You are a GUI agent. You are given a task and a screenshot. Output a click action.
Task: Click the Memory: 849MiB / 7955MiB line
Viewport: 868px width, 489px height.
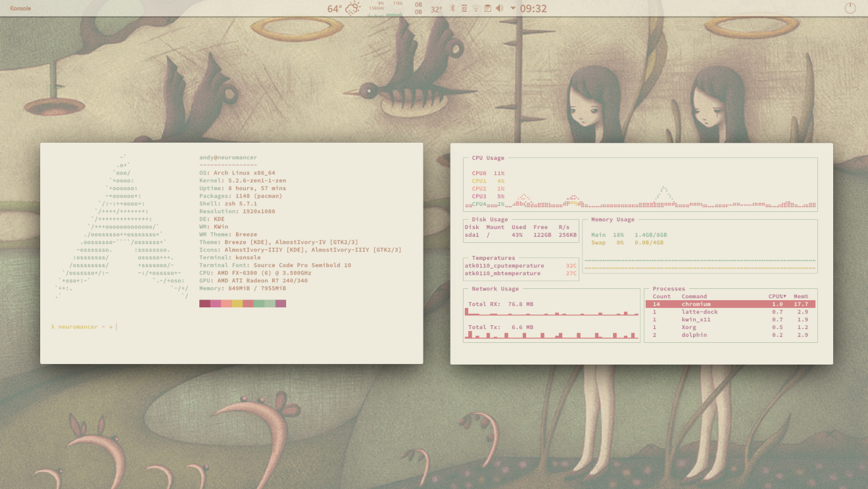coord(243,288)
